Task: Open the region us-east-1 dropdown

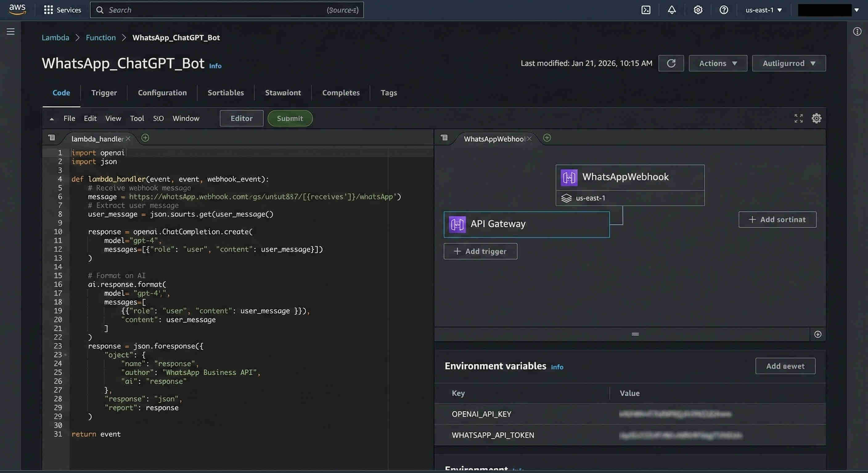Action: point(763,10)
